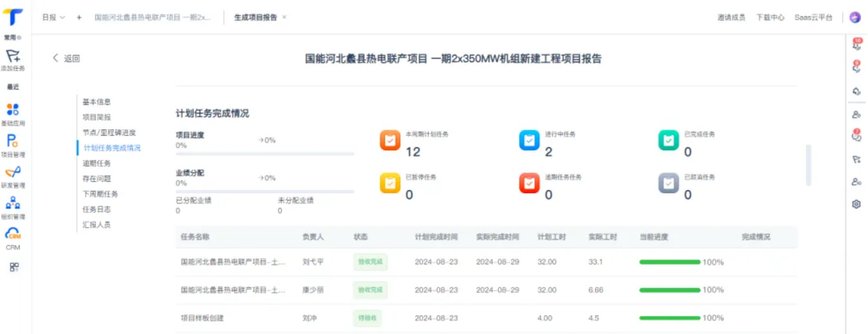This screenshot has width=868, height=334.
Task: Click the 待验收 status tag
Action: (x=367, y=318)
